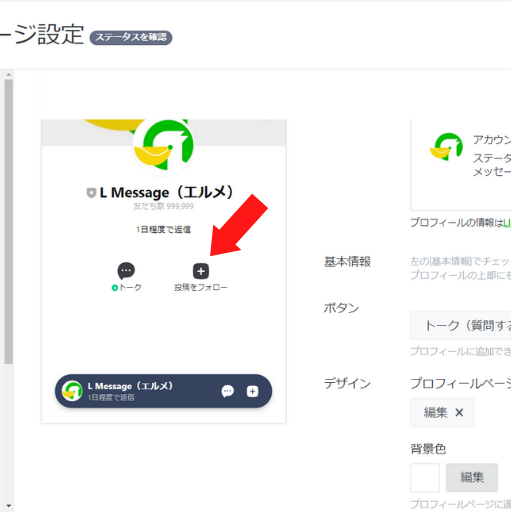Viewport: 512px width, 512px height.
Task: Click the vertical scrollbar thumb
Action: click(x=9, y=222)
